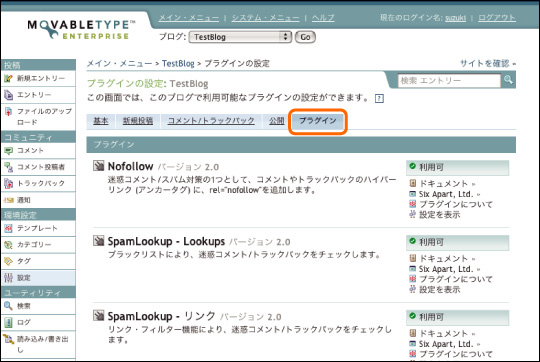This screenshot has width=540, height=362.
Task: Open ドキュメント for SpamLookup - Lookups
Action: tap(443, 258)
